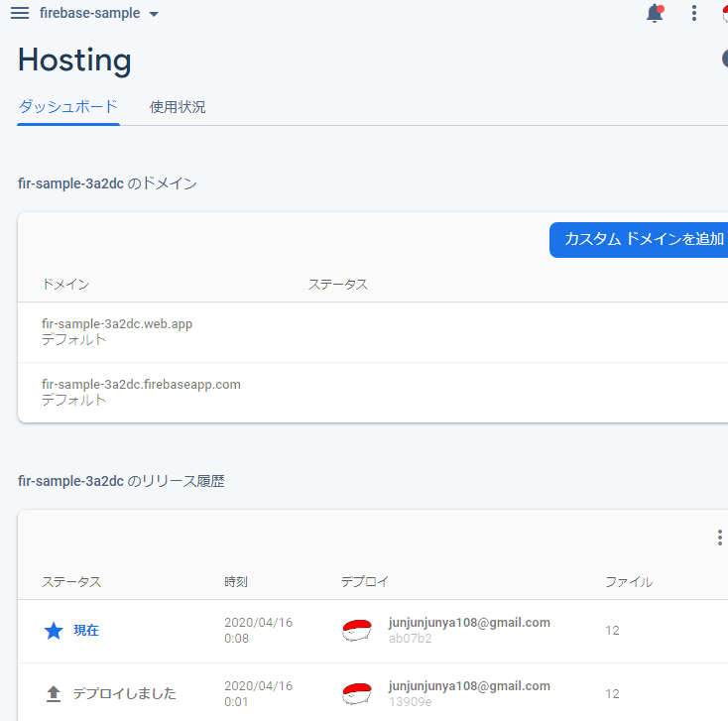Click sushi avatar beside deploy 13909e
The width and height of the screenshot is (728, 721).
point(357,694)
